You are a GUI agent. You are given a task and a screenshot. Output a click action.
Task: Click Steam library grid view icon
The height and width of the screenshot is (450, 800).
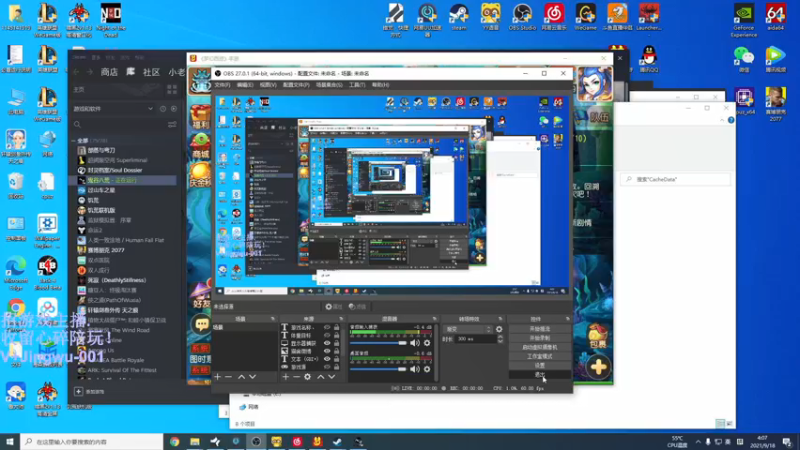172,90
